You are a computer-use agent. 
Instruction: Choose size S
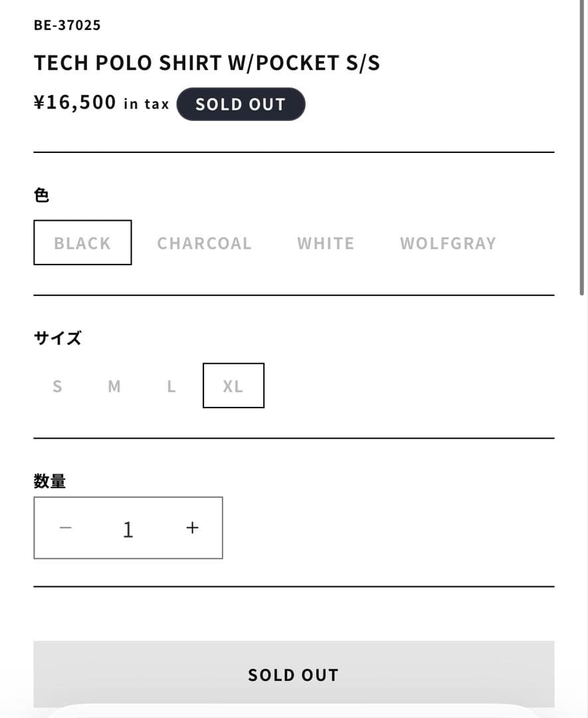57,386
